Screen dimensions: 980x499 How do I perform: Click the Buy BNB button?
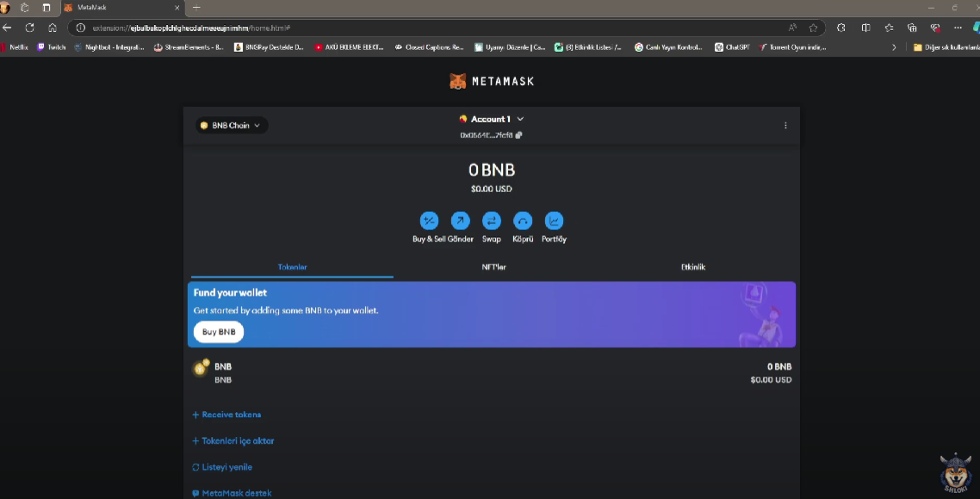[x=219, y=332]
